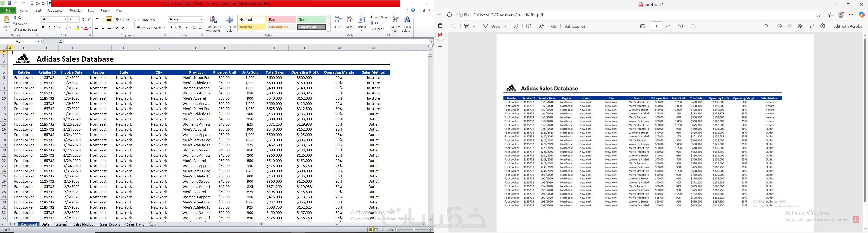Open the Font dialog launcher
The width and height of the screenshot is (868, 233).
90,36
